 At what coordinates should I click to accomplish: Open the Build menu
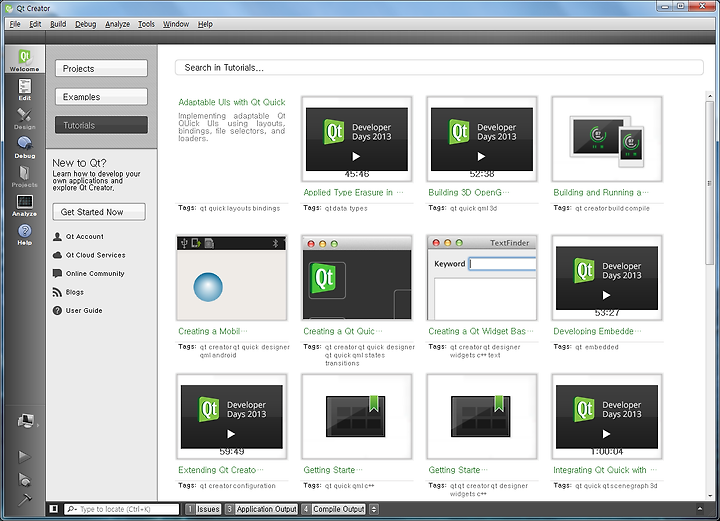[x=58, y=24]
